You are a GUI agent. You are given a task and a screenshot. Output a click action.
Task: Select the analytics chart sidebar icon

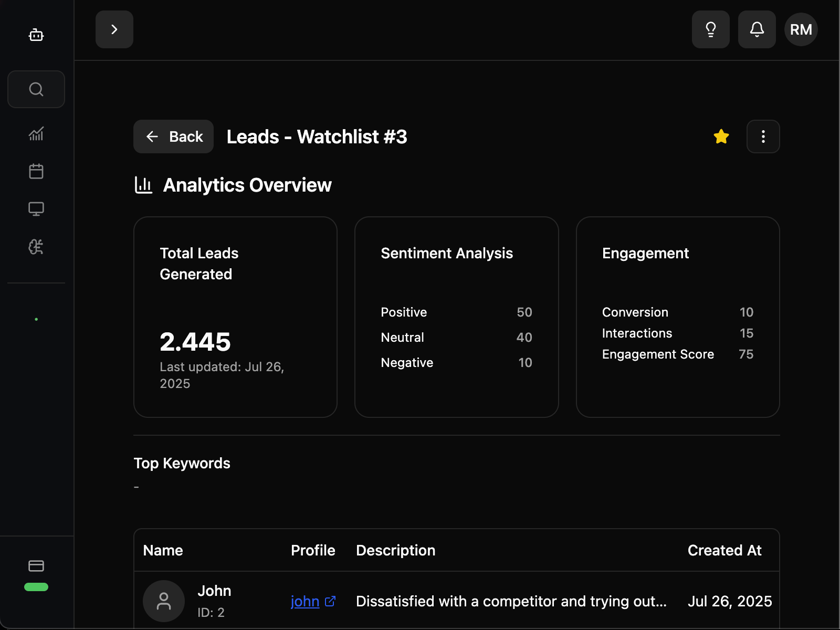click(36, 134)
